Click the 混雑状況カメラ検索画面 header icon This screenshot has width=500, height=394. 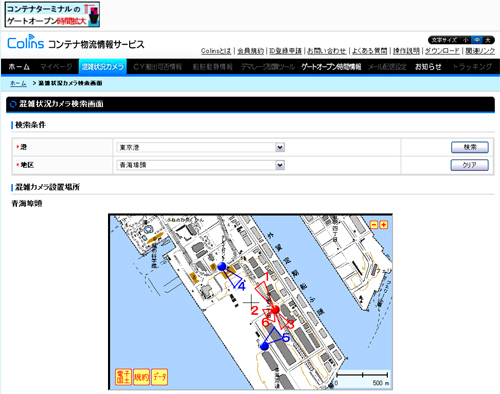coord(13,104)
